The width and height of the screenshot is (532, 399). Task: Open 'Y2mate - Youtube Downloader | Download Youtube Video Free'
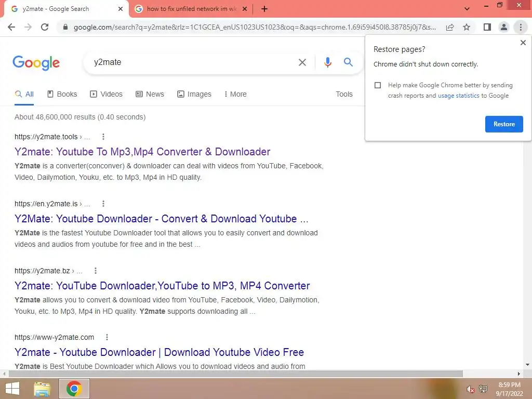point(159,352)
